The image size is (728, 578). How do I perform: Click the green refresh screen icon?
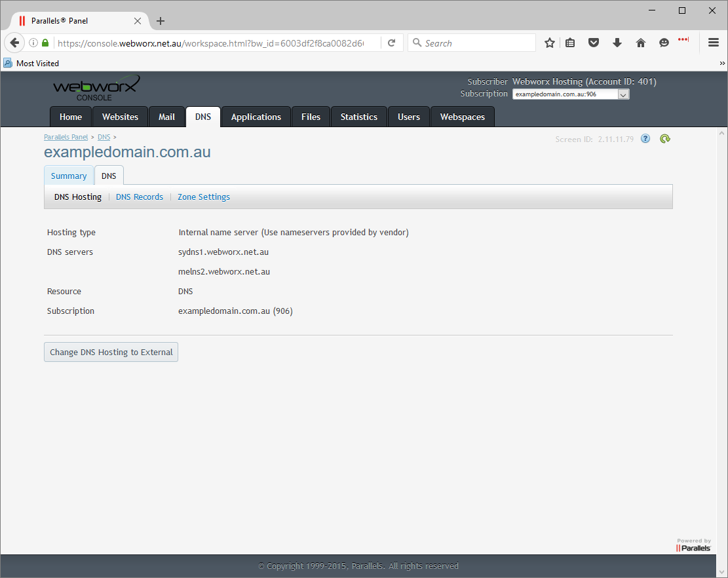(665, 139)
